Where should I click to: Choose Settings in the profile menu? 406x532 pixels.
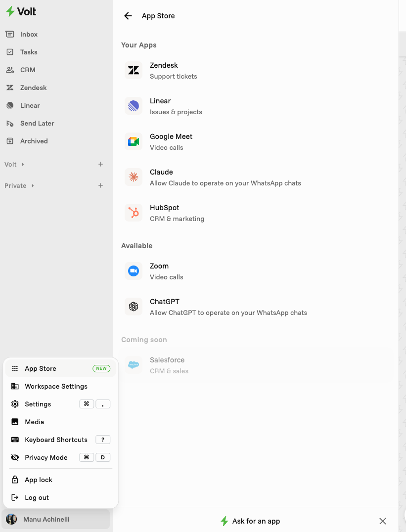coord(61,404)
